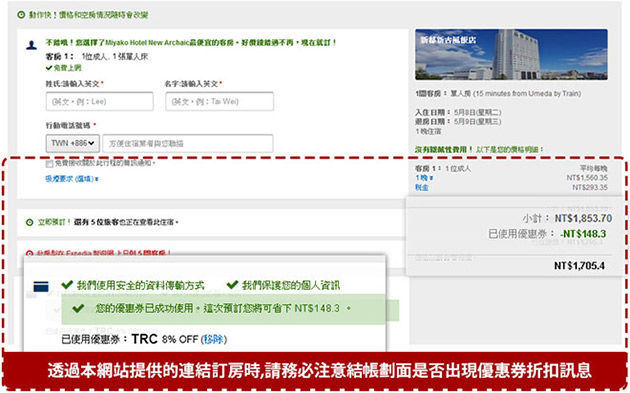Click the NT$1,560.35 nightly rate
The height and width of the screenshot is (393, 630).
point(587,178)
